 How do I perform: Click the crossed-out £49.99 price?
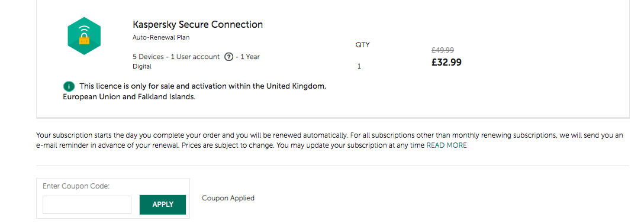tap(442, 50)
